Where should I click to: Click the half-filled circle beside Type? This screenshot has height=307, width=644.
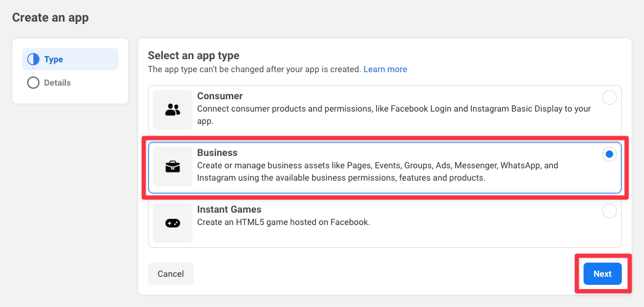(33, 59)
